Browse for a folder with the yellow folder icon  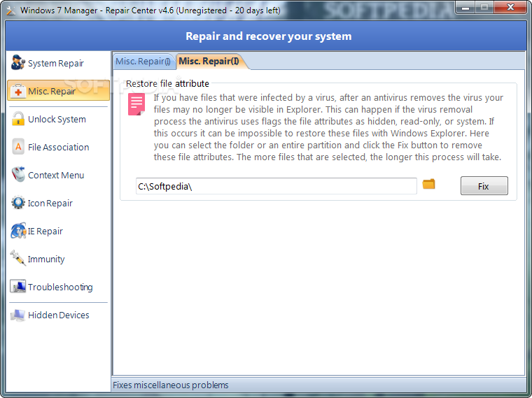click(x=429, y=184)
